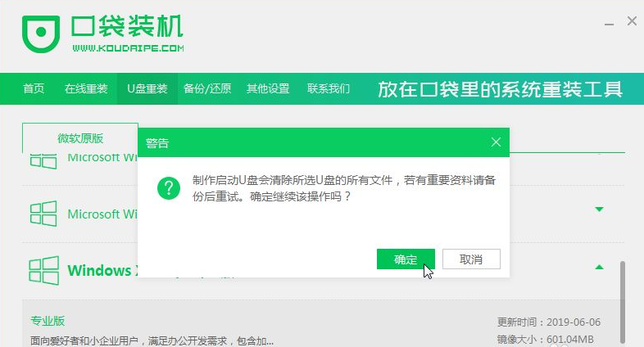Screen dimensions: 644x347
Task: Minimize the 口袋装机 window
Action: coord(609,25)
